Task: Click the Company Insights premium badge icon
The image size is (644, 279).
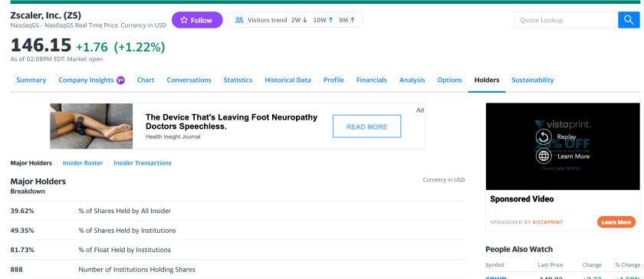Action: (120, 80)
